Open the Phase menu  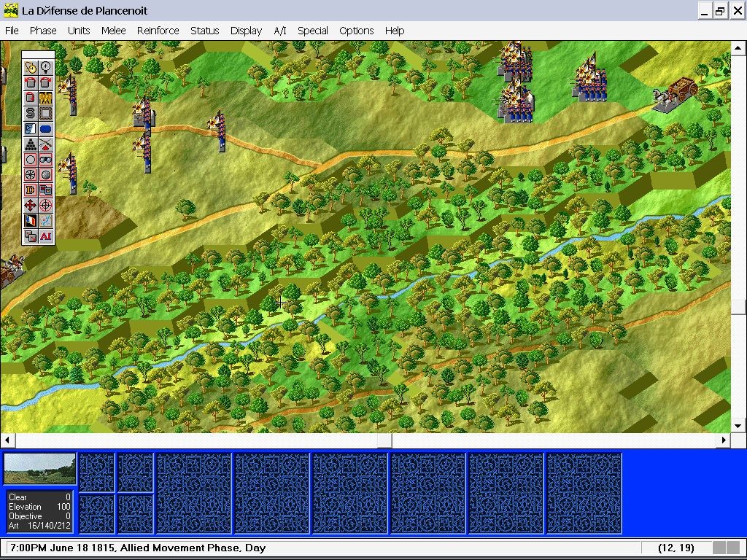pyautogui.click(x=43, y=31)
